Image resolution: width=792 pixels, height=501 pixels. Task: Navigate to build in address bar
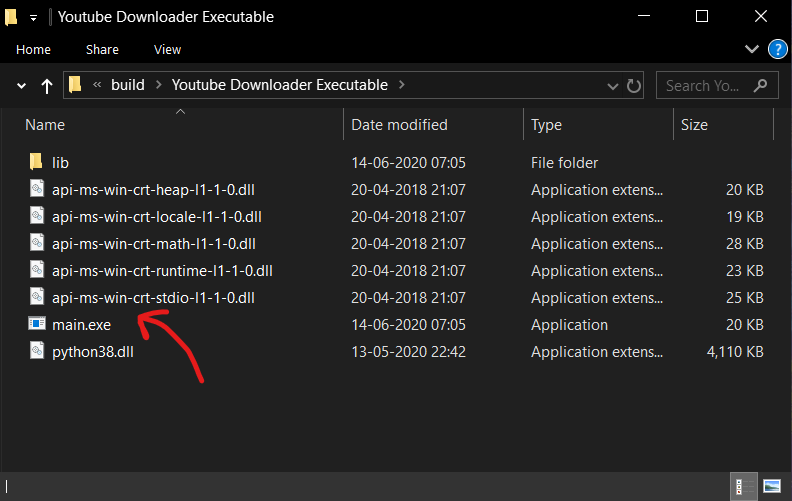tap(128, 84)
